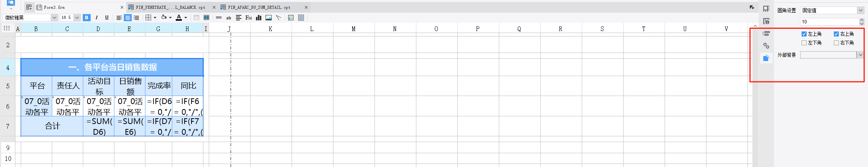
Task: Select the 合计 merged cell
Action: (52, 126)
